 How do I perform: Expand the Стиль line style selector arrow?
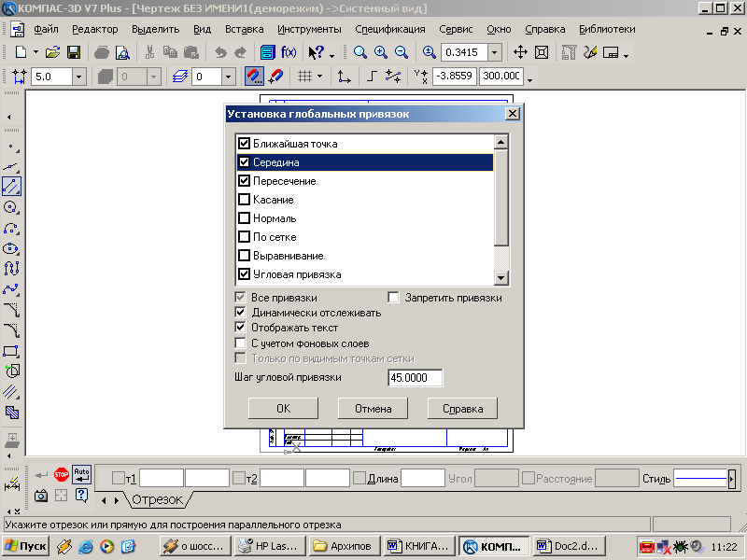pos(732,479)
